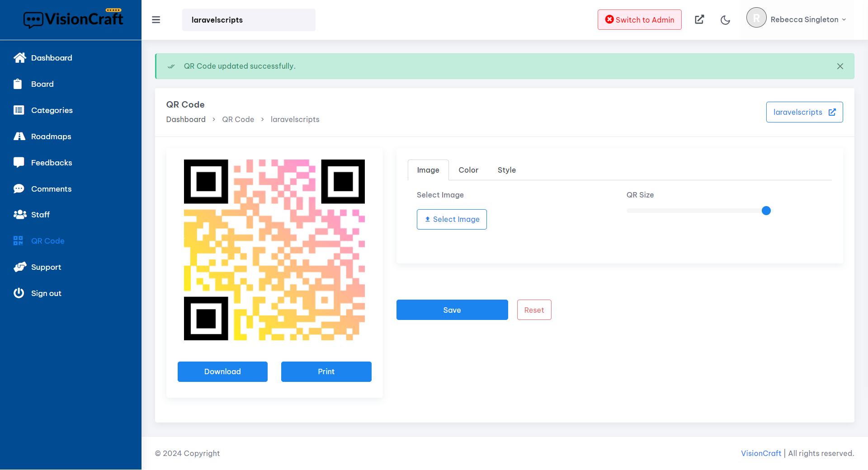Image resolution: width=868 pixels, height=470 pixels.
Task: Click the Dashboard home icon in sidebar
Action: (x=19, y=58)
